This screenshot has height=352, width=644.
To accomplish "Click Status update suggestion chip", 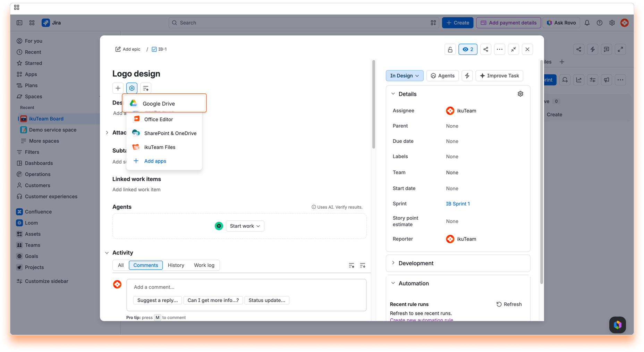I will coord(267,300).
